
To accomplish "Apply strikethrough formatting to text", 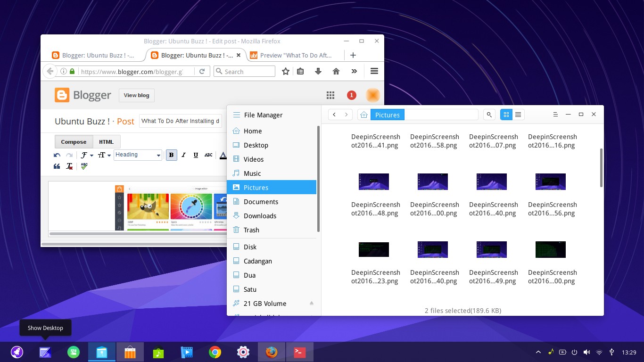I will coord(208,155).
